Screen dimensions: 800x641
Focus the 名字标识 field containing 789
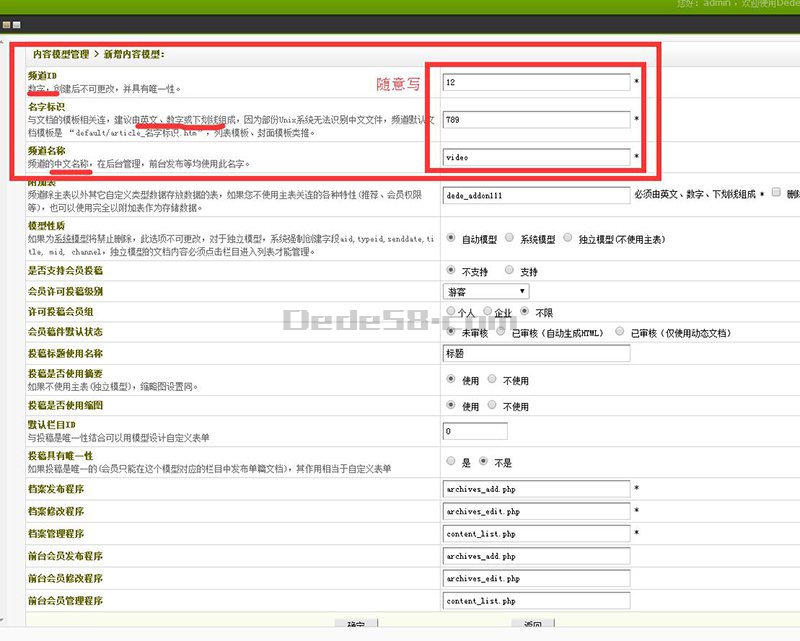click(536, 120)
